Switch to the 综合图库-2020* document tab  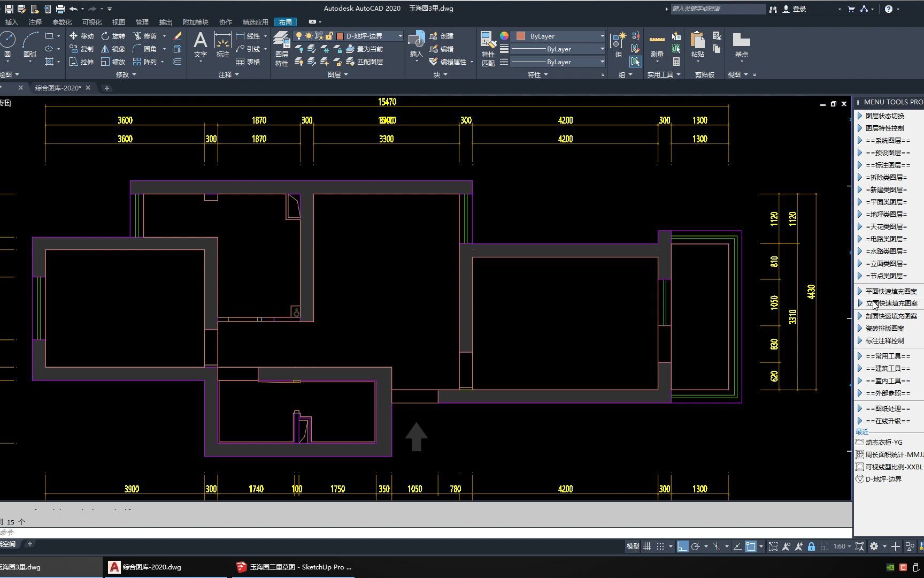[x=58, y=88]
